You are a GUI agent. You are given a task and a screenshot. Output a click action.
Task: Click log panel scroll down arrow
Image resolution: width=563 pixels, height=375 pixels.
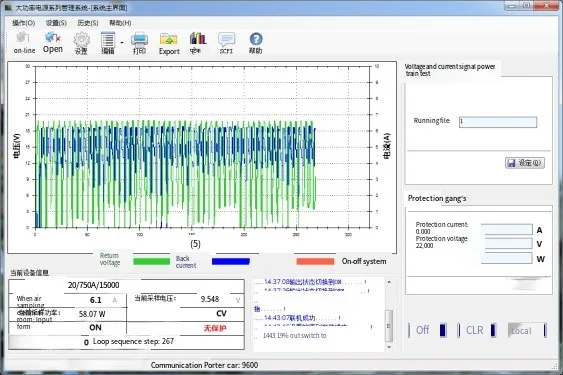389,347
